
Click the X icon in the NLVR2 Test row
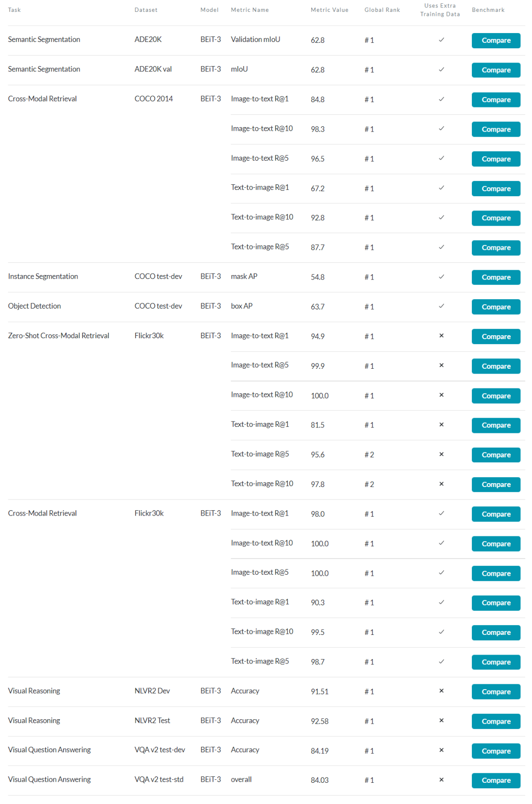(441, 720)
